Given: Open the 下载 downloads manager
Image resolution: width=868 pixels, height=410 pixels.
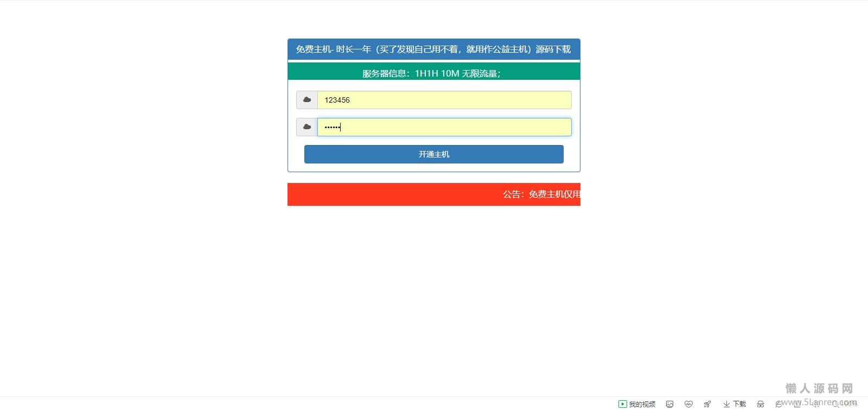Looking at the screenshot, I should [735, 404].
